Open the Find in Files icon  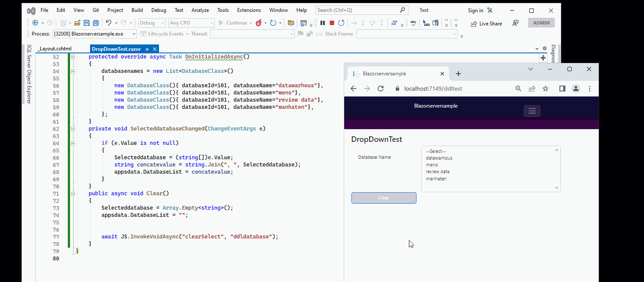[291, 23]
